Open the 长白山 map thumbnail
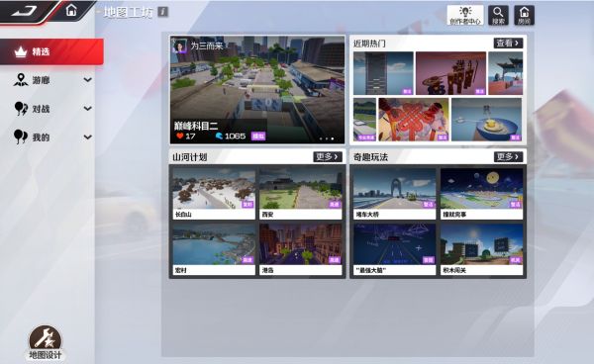 pyautogui.click(x=214, y=194)
